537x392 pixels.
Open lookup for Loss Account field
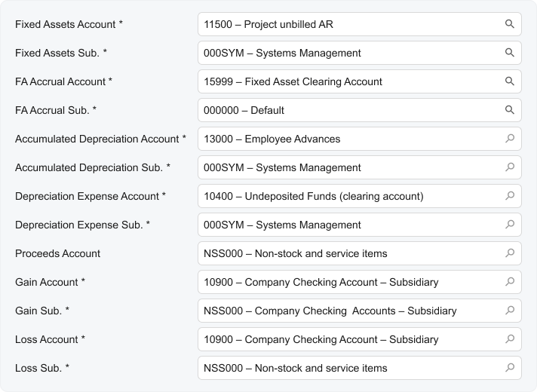(x=510, y=339)
